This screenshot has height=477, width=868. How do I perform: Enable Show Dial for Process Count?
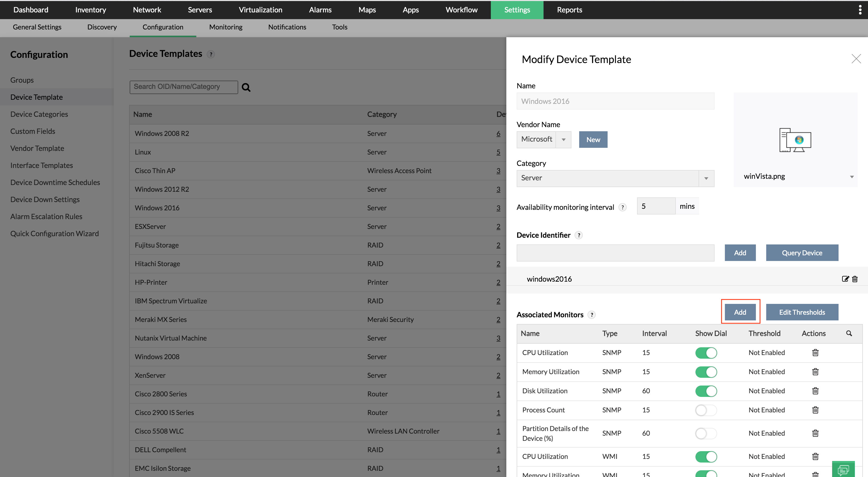point(706,410)
